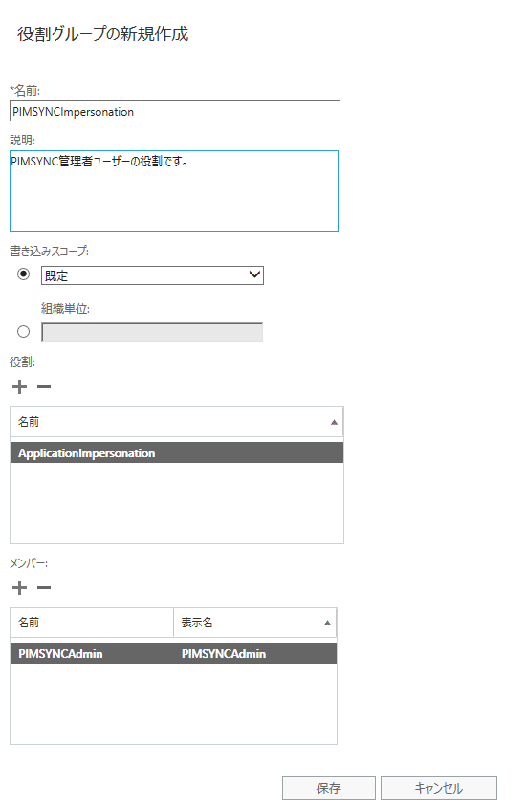The height and width of the screenshot is (812, 526).
Task: Click the キャンセル button
Action: click(439, 788)
